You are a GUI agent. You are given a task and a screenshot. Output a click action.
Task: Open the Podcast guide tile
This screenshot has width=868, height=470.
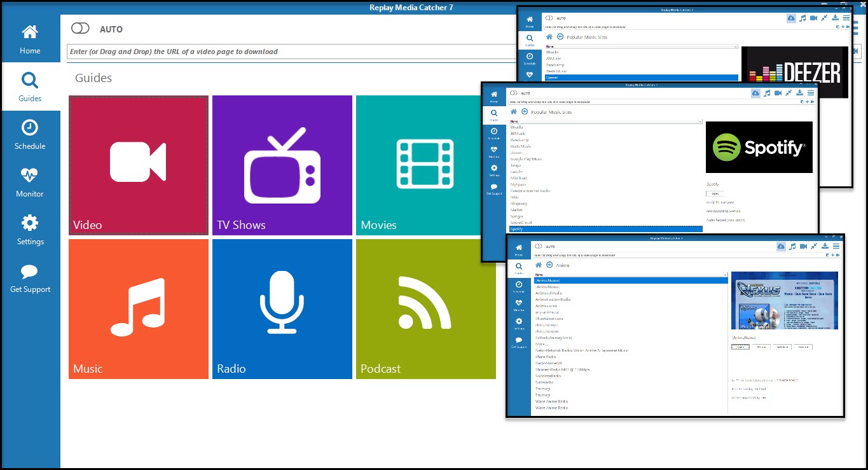tap(426, 309)
